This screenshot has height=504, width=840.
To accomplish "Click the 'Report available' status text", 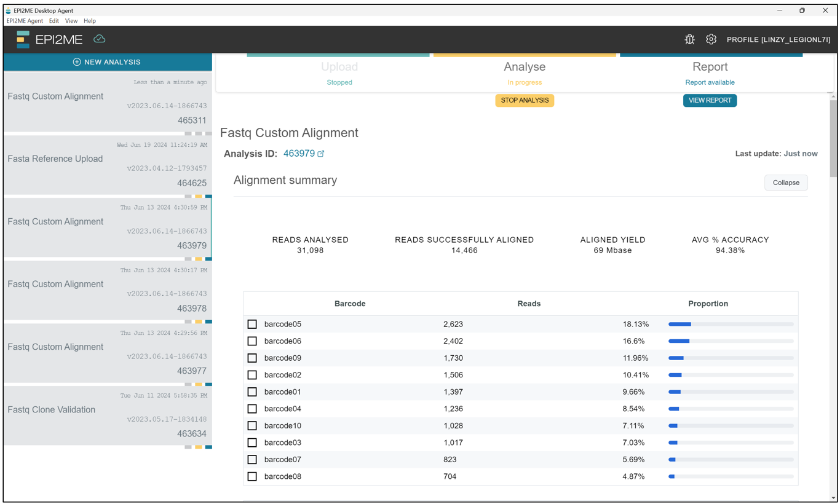I will pos(710,82).
